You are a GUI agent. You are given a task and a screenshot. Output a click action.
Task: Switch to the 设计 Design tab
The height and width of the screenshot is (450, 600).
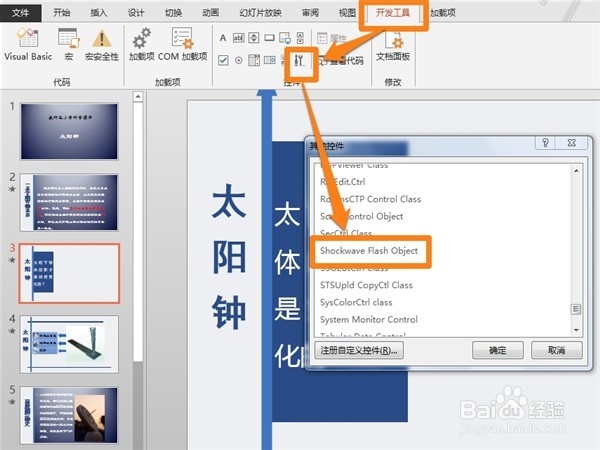(136, 13)
